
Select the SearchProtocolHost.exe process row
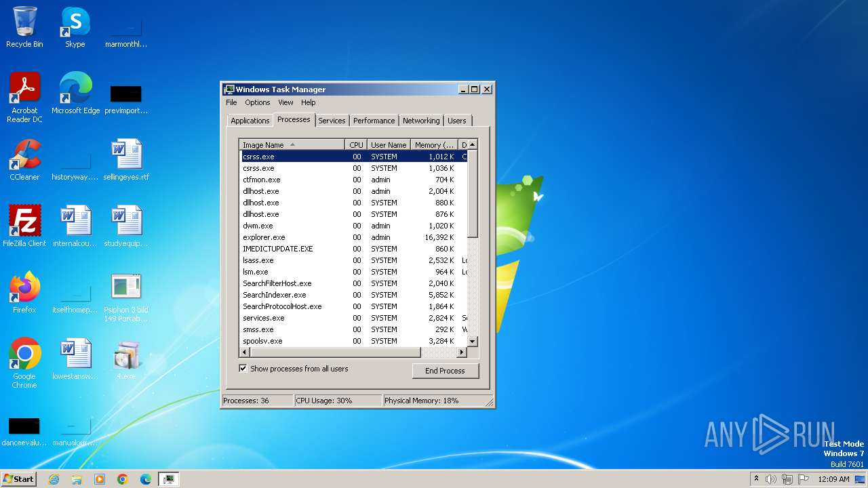point(353,306)
